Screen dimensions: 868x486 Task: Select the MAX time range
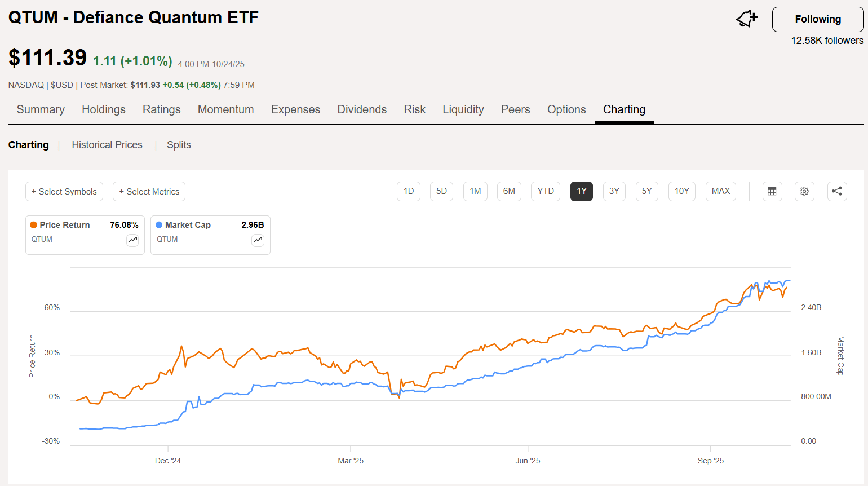click(x=720, y=191)
